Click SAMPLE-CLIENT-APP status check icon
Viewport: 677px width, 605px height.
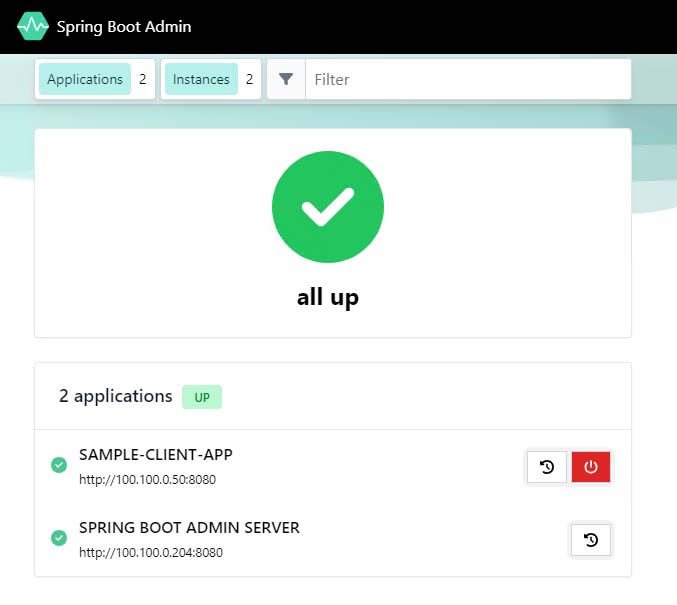[x=59, y=465]
